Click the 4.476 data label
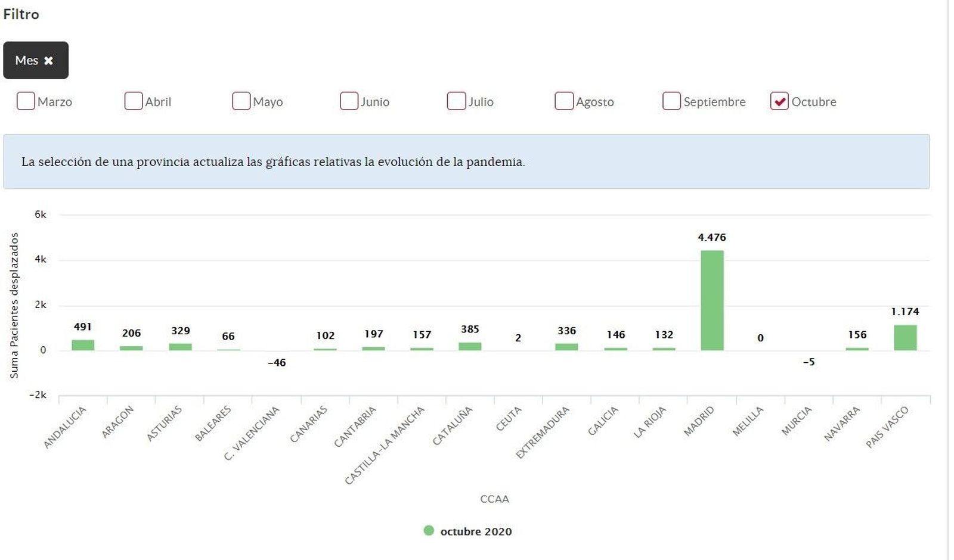This screenshot has height=560, width=954. (x=712, y=238)
